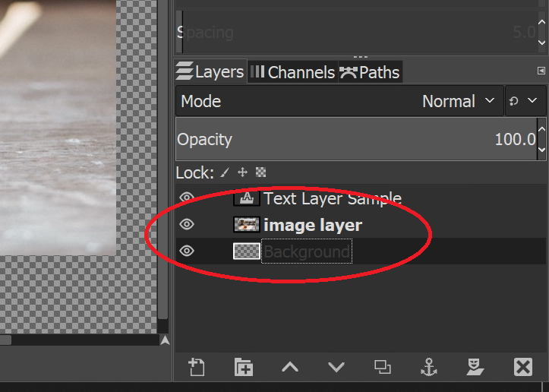Raise the selected layer one step
Viewport: 549px width, 392px height.
[x=289, y=368]
